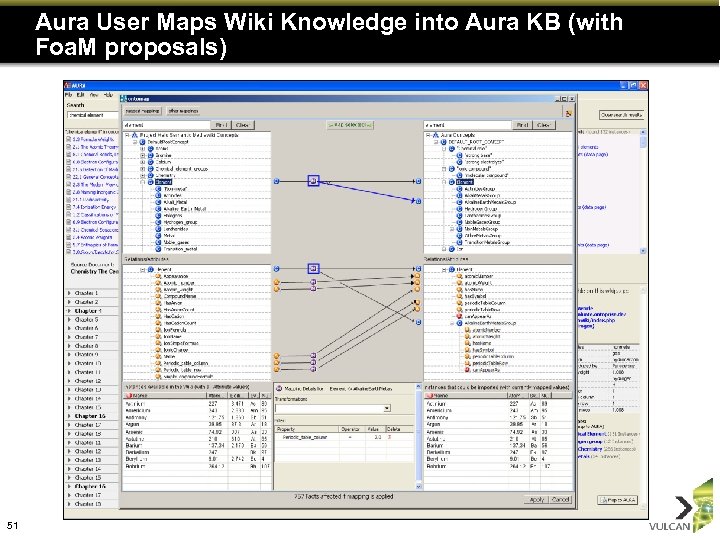The image size is (720, 540).
Task: Click the Mapping Details header icon
Action: 279,388
